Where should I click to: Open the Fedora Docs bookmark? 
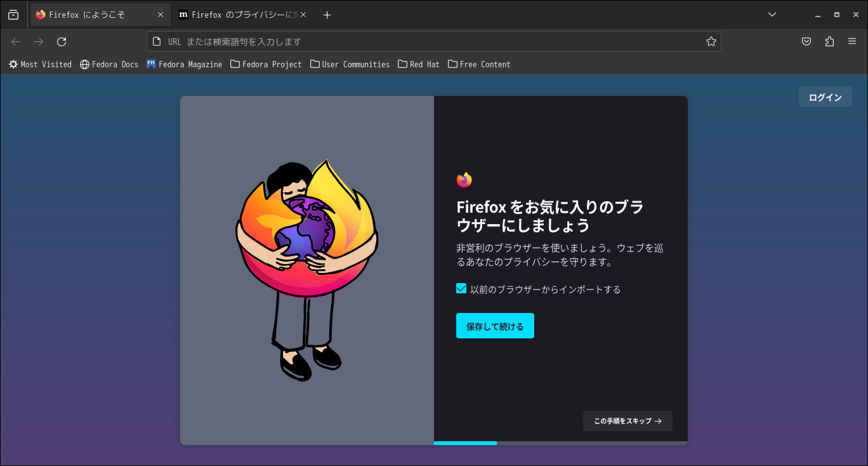[x=109, y=64]
